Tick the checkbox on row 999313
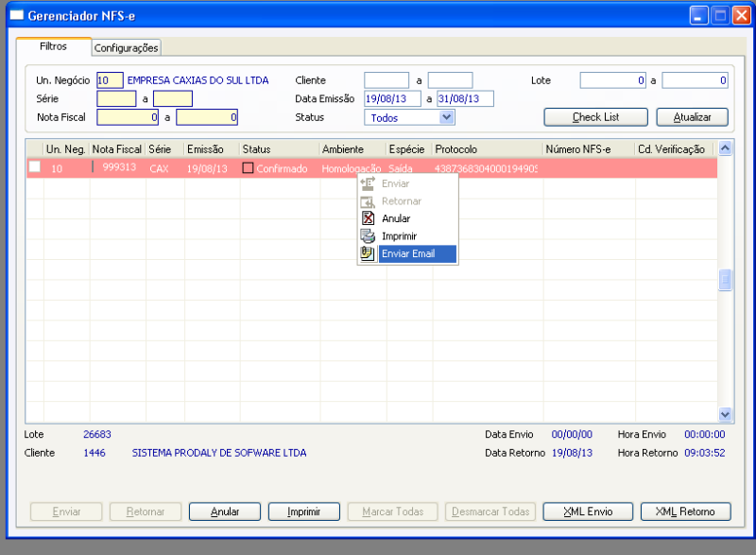The width and height of the screenshot is (756, 555). click(34, 166)
